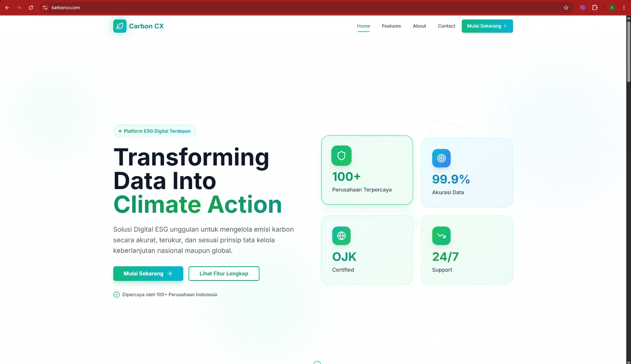Open the Chrome three-dot menu
631x364 pixels.
[x=624, y=7]
